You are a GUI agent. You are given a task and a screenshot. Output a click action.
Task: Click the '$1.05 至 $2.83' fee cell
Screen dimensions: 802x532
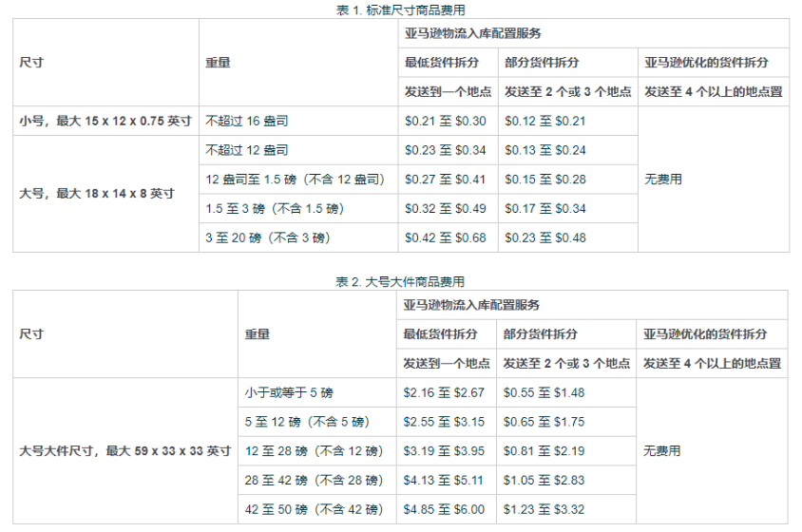pos(544,480)
